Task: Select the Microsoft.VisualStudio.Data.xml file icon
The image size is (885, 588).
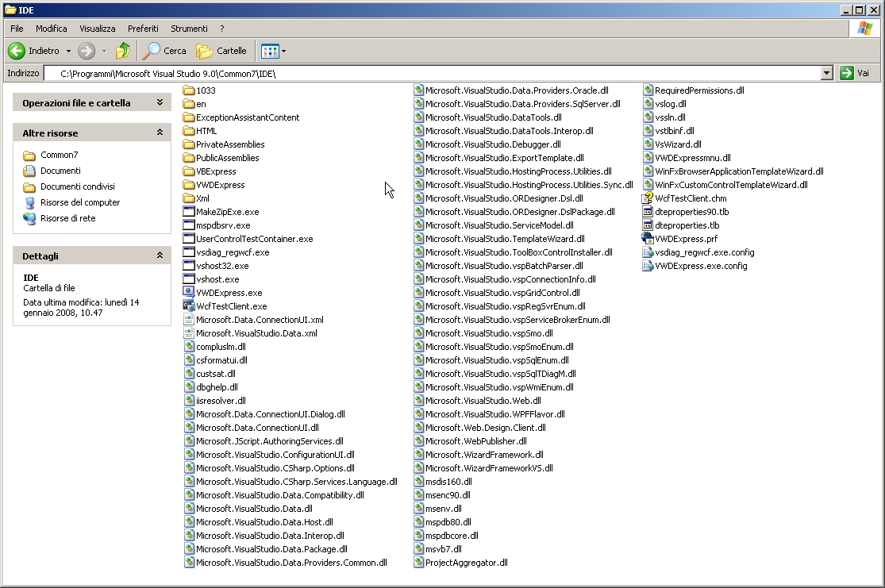Action: click(x=189, y=333)
